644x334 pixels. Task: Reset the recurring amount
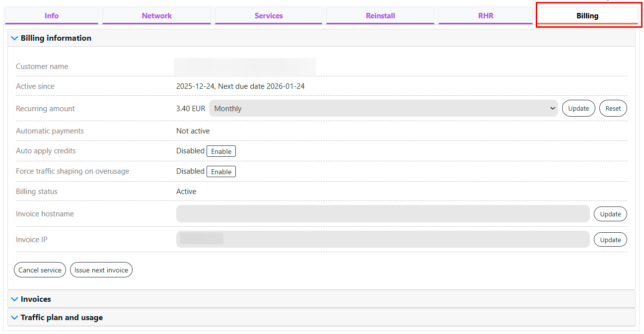(613, 109)
